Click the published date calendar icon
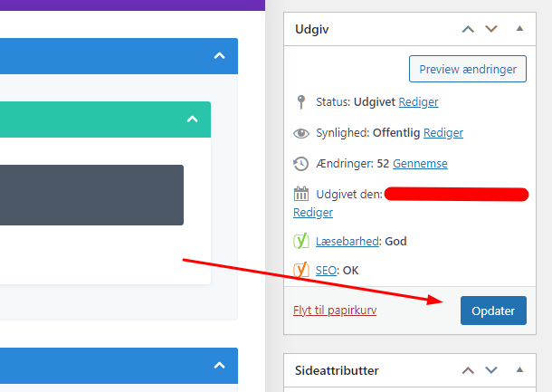The height and width of the screenshot is (392, 552). click(x=301, y=194)
